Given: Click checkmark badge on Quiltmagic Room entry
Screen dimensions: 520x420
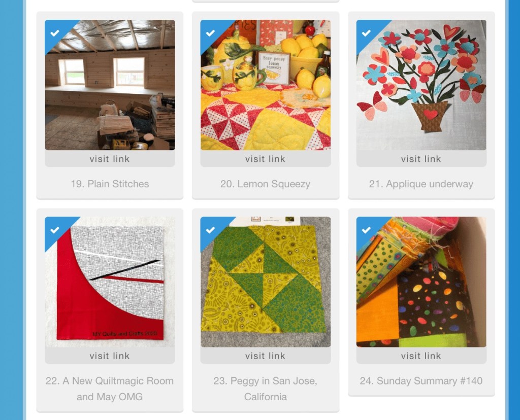Looking at the screenshot, I should click(55, 230).
